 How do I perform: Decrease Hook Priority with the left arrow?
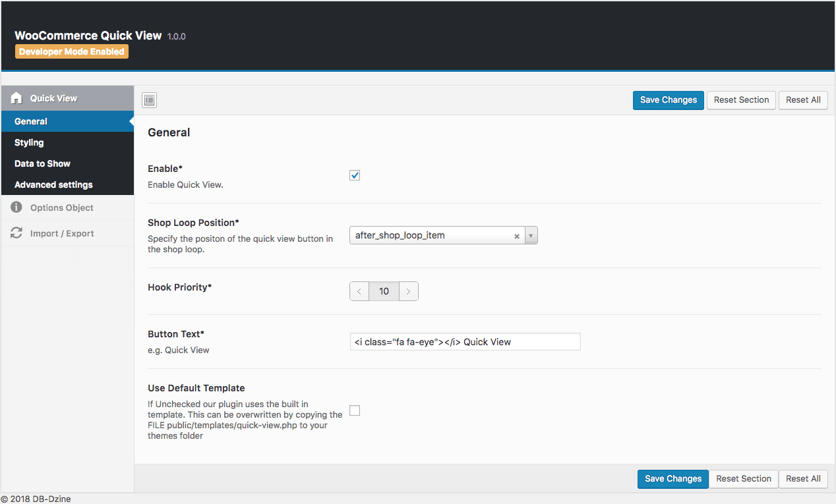pos(359,291)
